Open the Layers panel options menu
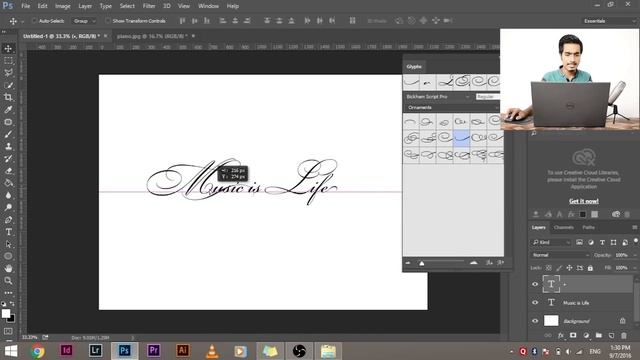This screenshot has height=360, width=640. point(635,227)
